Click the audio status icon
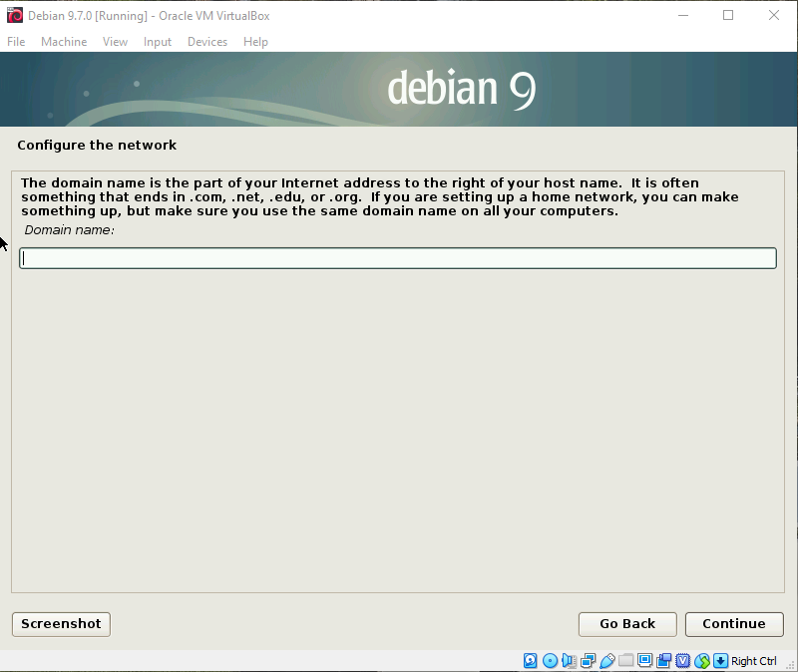Viewport: 798px width, 672px height. (x=569, y=661)
